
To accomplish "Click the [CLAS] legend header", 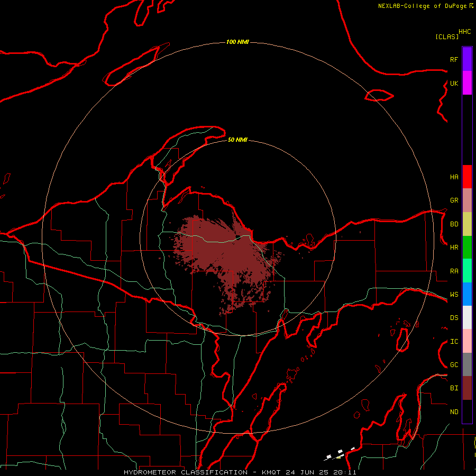I will (x=447, y=36).
